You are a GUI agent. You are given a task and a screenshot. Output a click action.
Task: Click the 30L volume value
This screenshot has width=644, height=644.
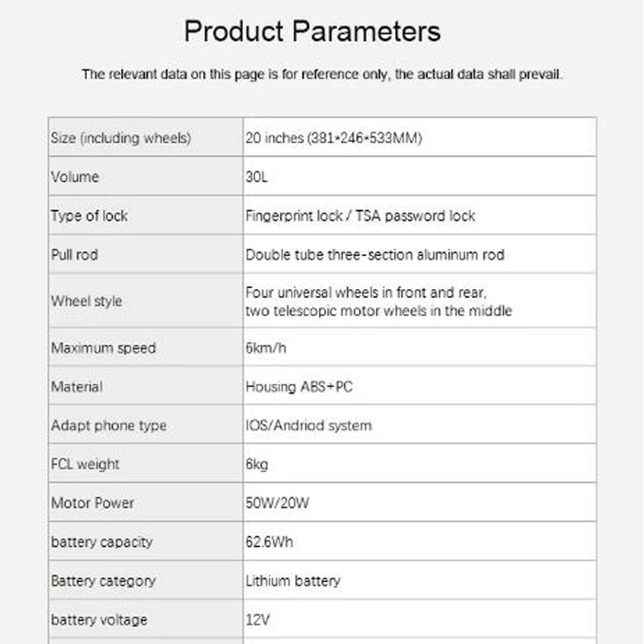(x=257, y=177)
